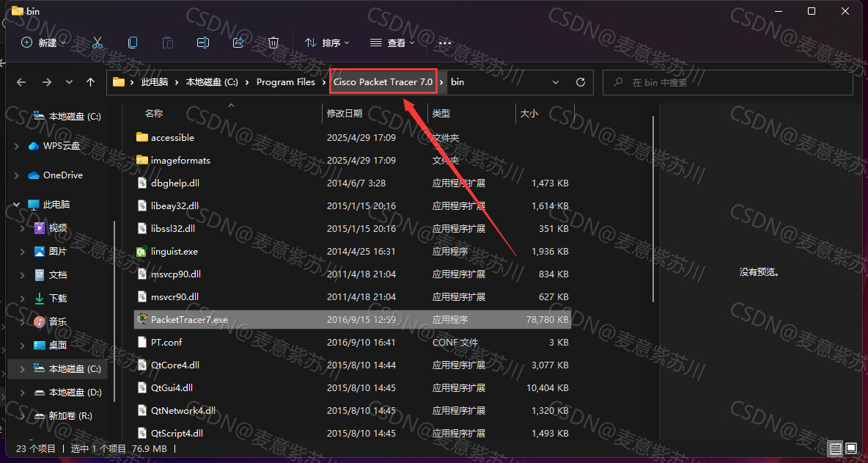
Task: Click the linguist.exe Qt icon
Action: coord(142,251)
